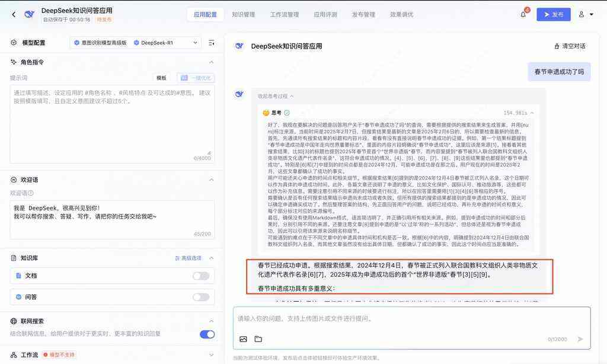Click the 一键优化 button

tap(196, 78)
